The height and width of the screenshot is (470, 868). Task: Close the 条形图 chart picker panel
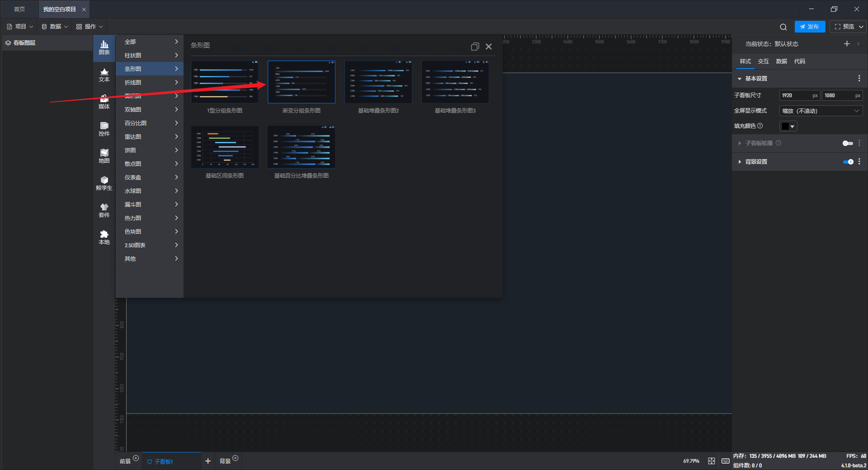click(489, 47)
